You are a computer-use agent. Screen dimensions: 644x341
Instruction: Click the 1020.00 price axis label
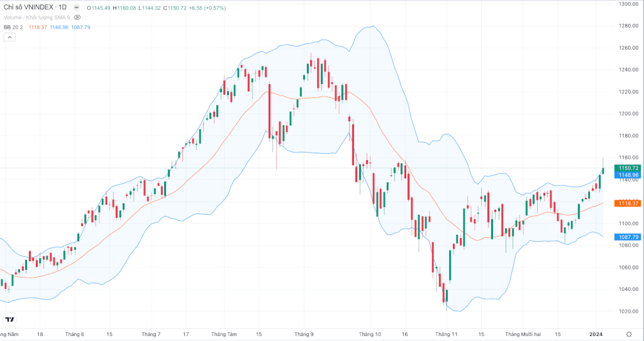click(x=628, y=311)
